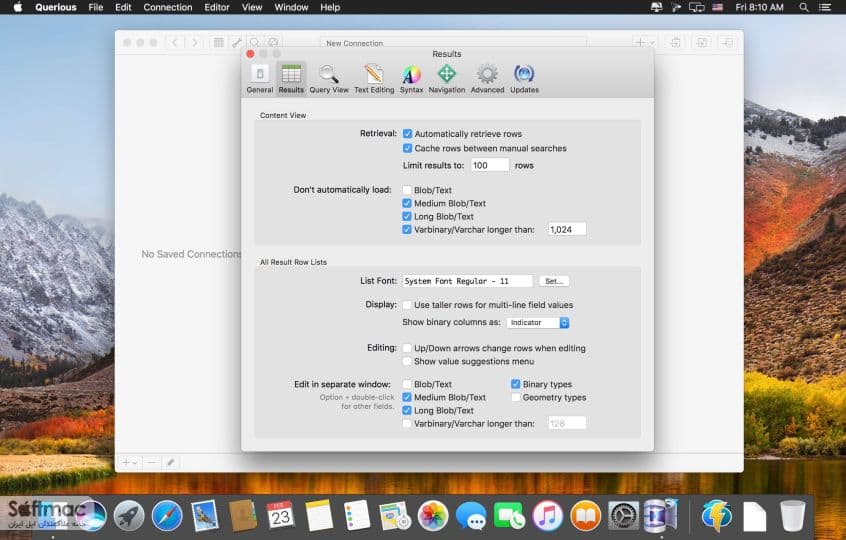This screenshot has width=846, height=540.
Task: Enable Geometry types checkbox
Action: (x=515, y=398)
